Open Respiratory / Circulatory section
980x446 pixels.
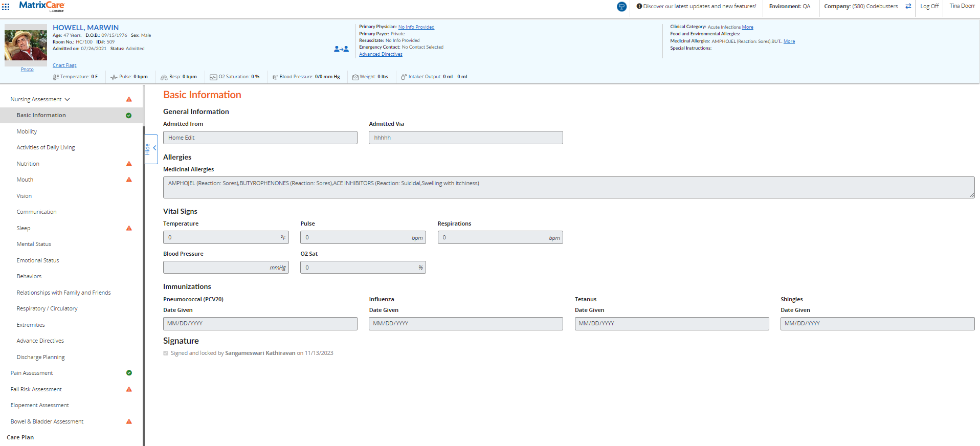tap(47, 308)
